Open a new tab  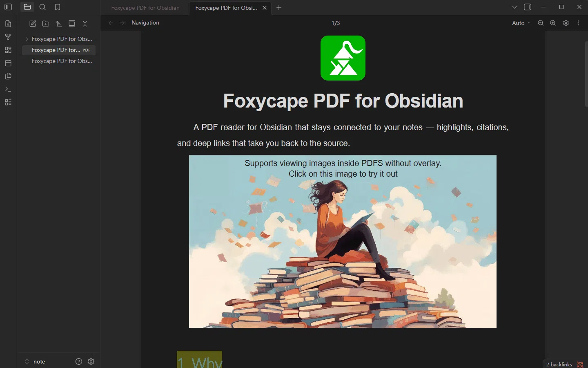(x=279, y=7)
